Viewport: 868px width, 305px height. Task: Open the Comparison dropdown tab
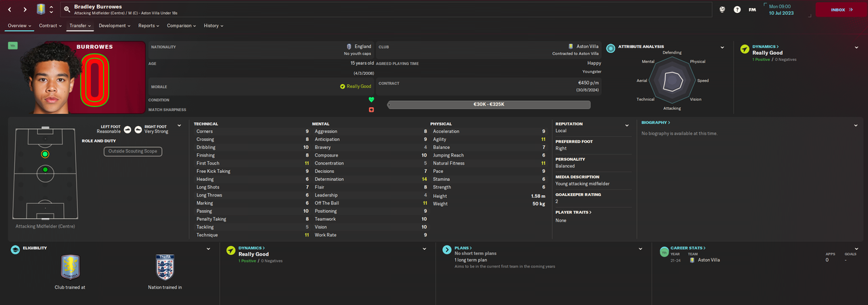pos(182,26)
